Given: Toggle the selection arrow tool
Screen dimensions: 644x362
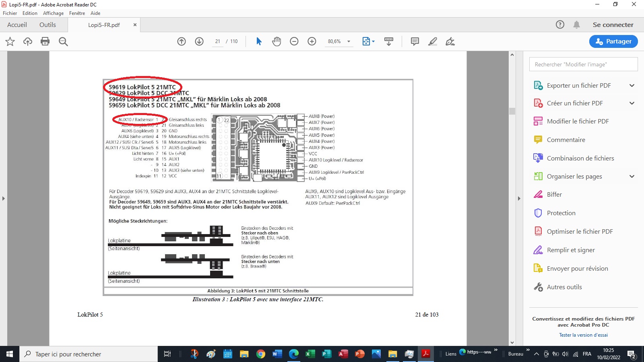Looking at the screenshot, I should 259,41.
